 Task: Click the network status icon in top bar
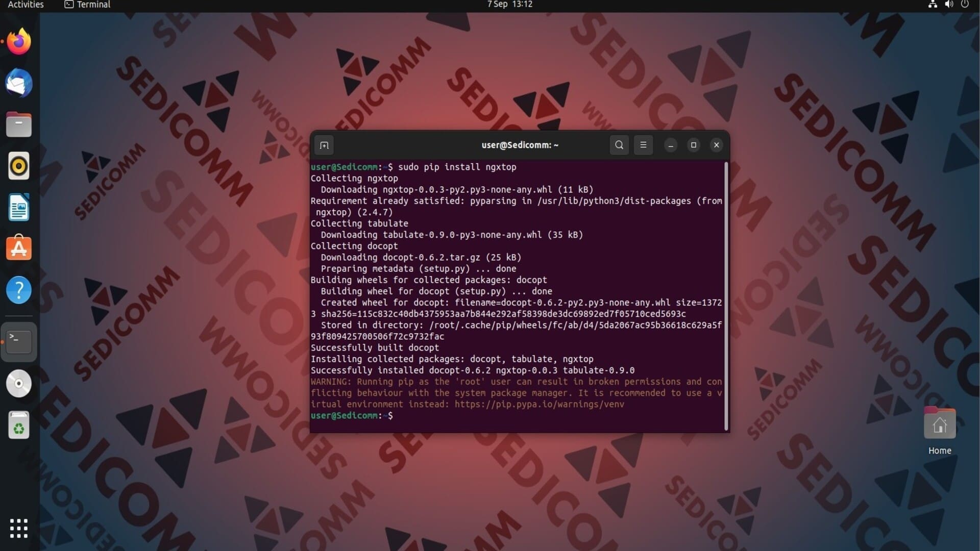[x=933, y=5]
